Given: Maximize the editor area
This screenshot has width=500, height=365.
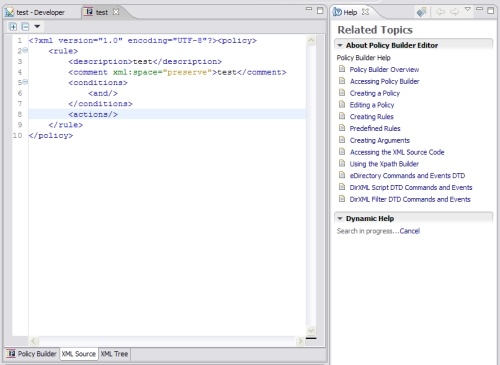Looking at the screenshot, I should point(320,10).
